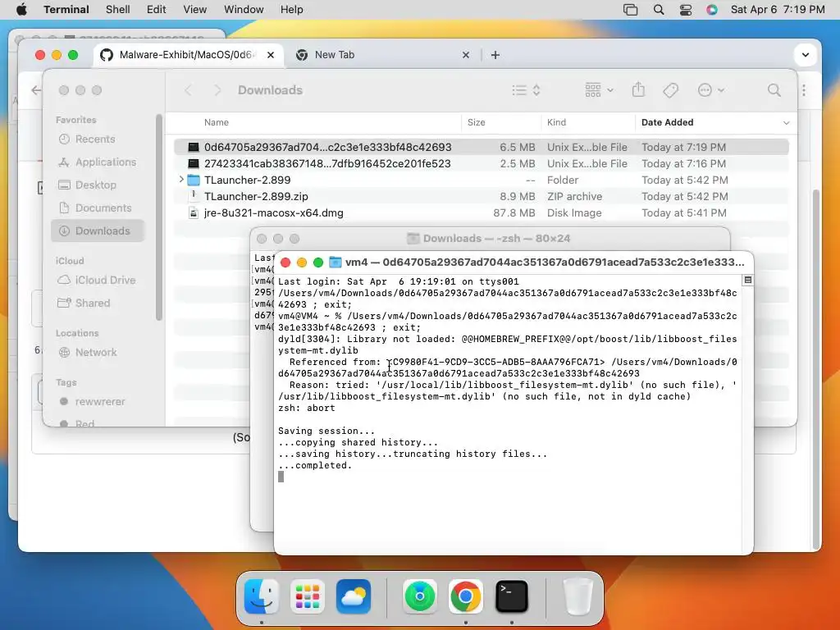Open Documents in Finder sidebar

tap(98, 208)
